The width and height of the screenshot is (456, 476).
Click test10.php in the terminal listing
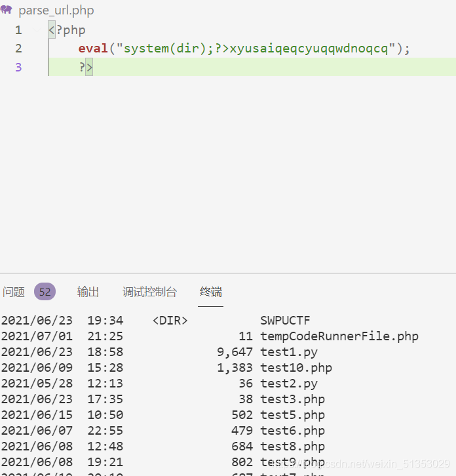click(x=296, y=368)
